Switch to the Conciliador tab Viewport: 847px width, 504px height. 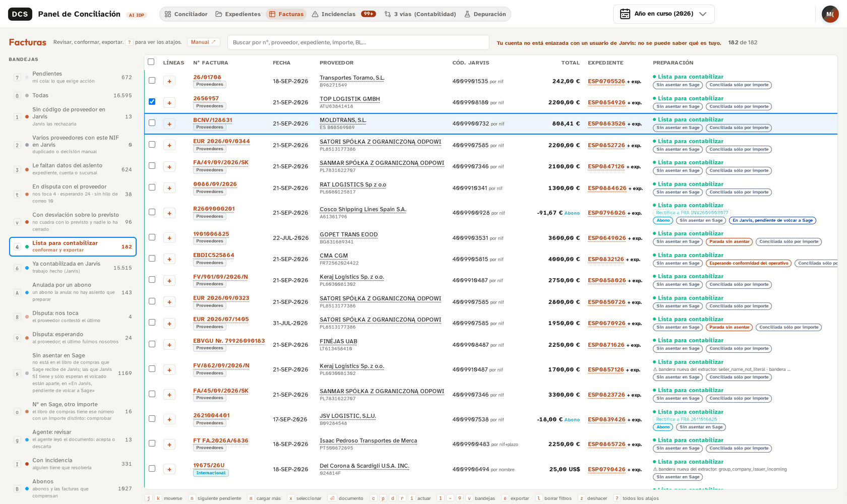point(186,14)
